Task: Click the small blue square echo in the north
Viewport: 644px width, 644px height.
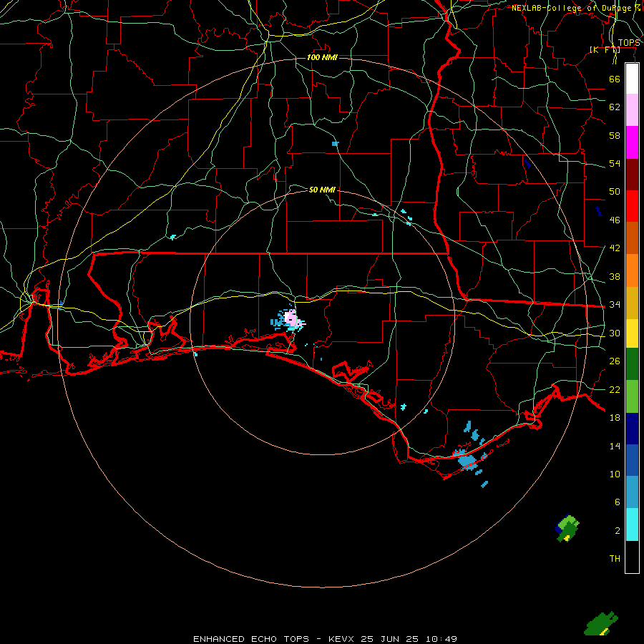Action: [335, 144]
